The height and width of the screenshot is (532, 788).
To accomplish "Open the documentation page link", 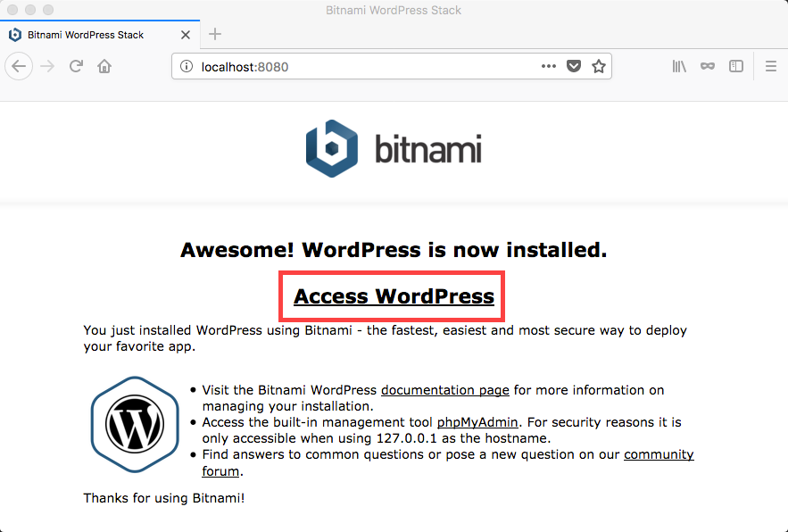I will click(x=445, y=390).
